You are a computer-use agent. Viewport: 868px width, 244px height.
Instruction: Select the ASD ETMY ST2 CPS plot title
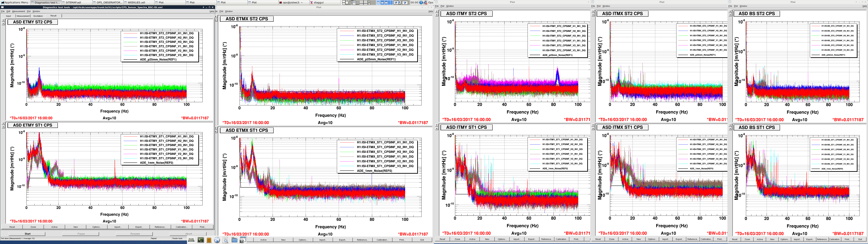(x=33, y=22)
